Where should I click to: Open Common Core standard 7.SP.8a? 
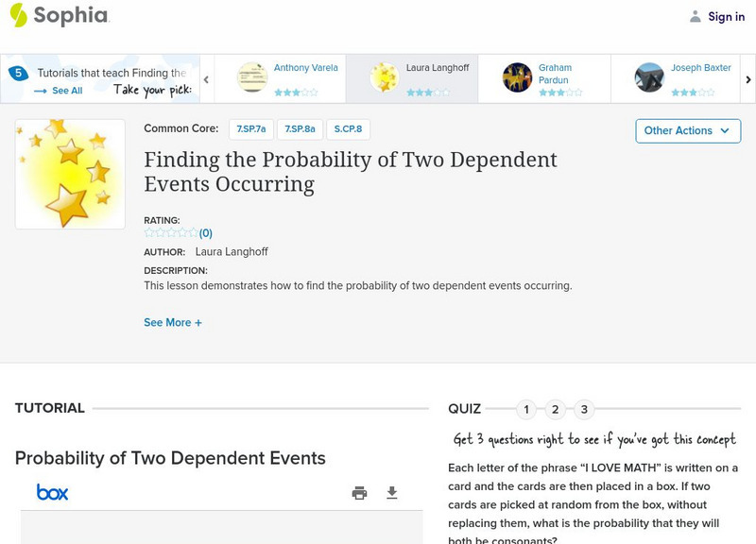pyautogui.click(x=300, y=129)
